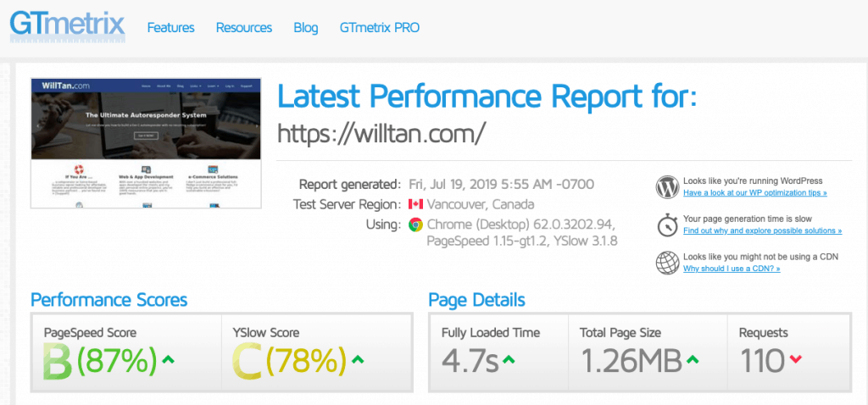Click 'Looks like you might not be using a CDN' text
The height and width of the screenshot is (405, 868).
click(x=760, y=256)
